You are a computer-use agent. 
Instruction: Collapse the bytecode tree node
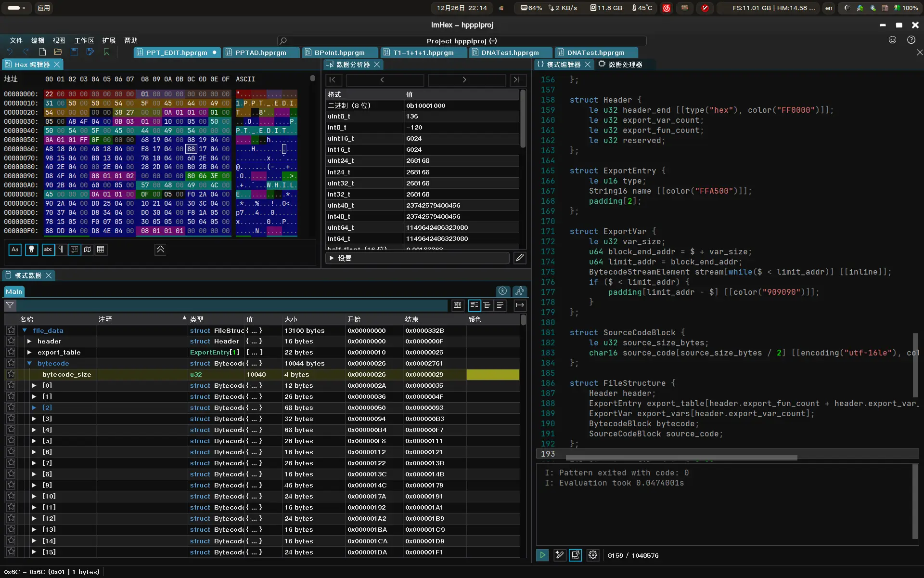coord(29,363)
